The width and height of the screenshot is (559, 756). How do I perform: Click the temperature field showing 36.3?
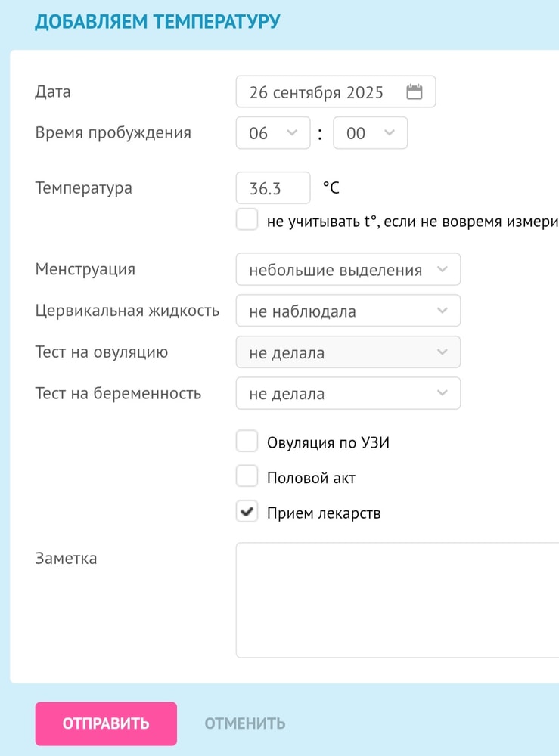273,187
